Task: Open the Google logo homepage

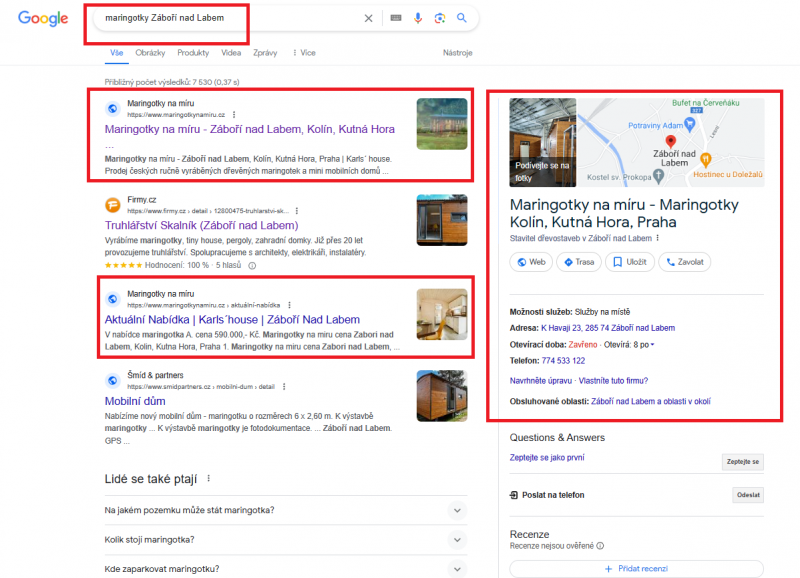Action: tap(43, 18)
